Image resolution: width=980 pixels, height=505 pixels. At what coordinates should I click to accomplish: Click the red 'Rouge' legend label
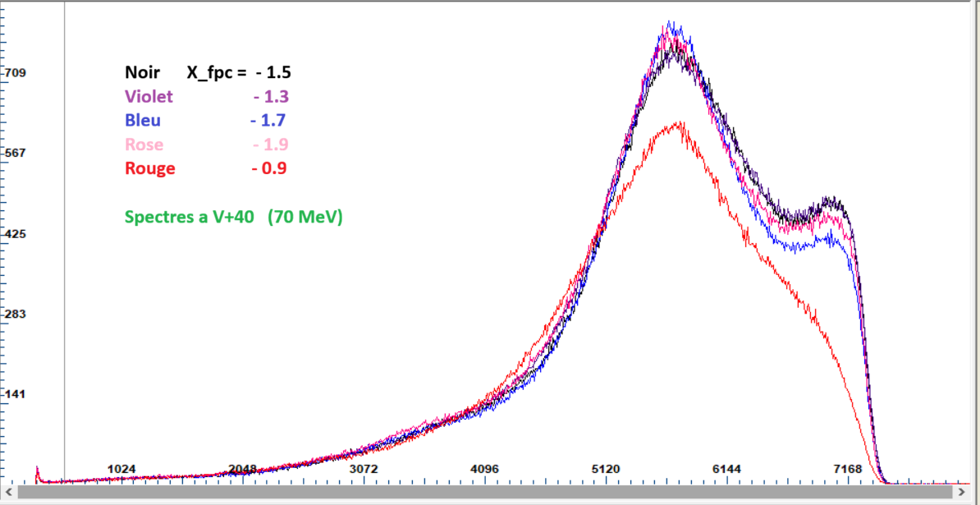pyautogui.click(x=149, y=168)
